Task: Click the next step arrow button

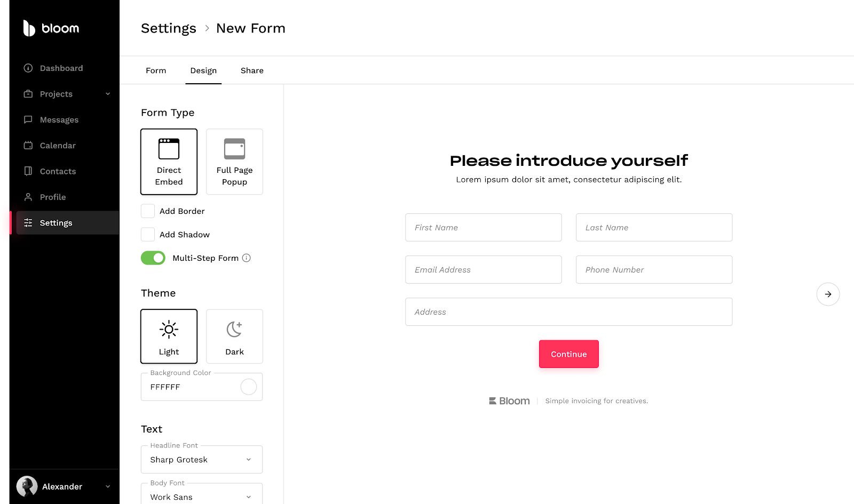Action: (828, 294)
